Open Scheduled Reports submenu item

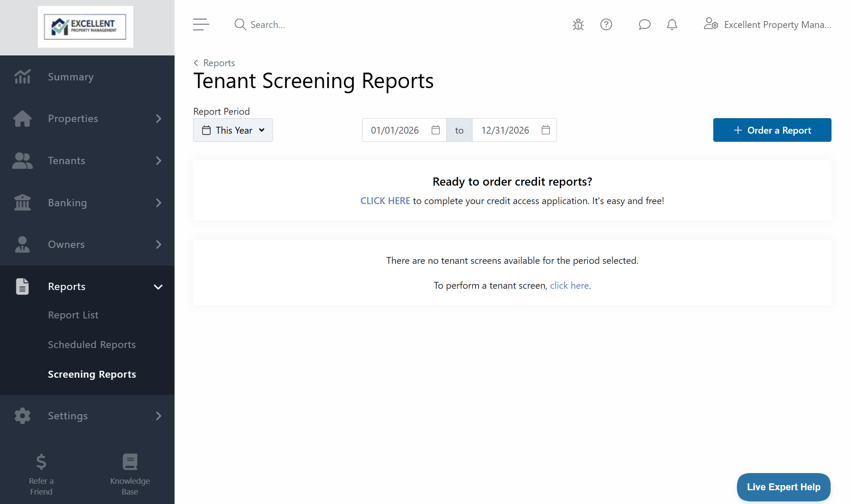click(x=92, y=345)
